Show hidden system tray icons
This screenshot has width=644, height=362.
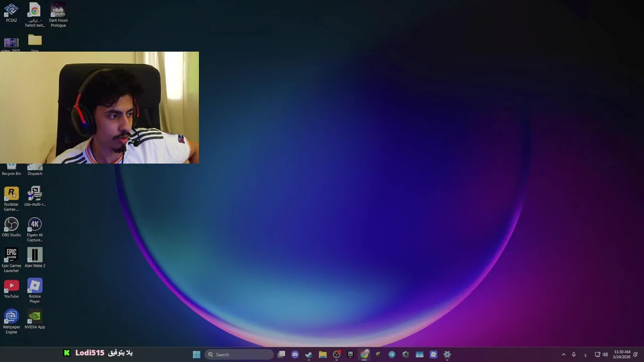pyautogui.click(x=563, y=354)
